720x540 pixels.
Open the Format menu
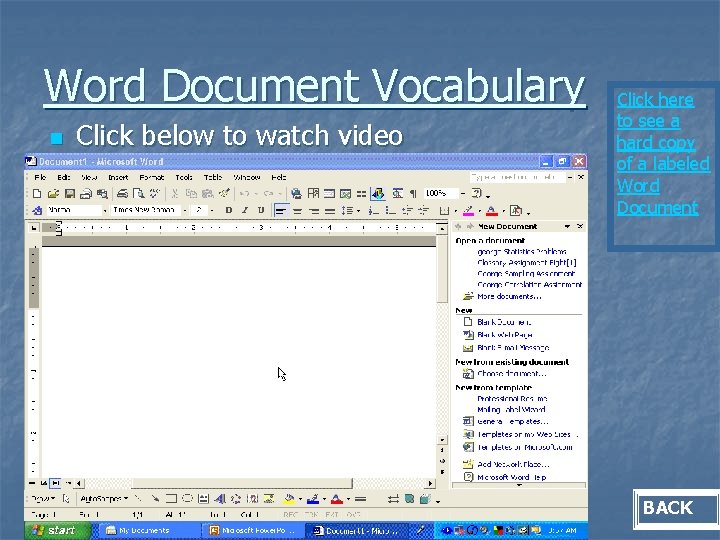pyautogui.click(x=152, y=177)
